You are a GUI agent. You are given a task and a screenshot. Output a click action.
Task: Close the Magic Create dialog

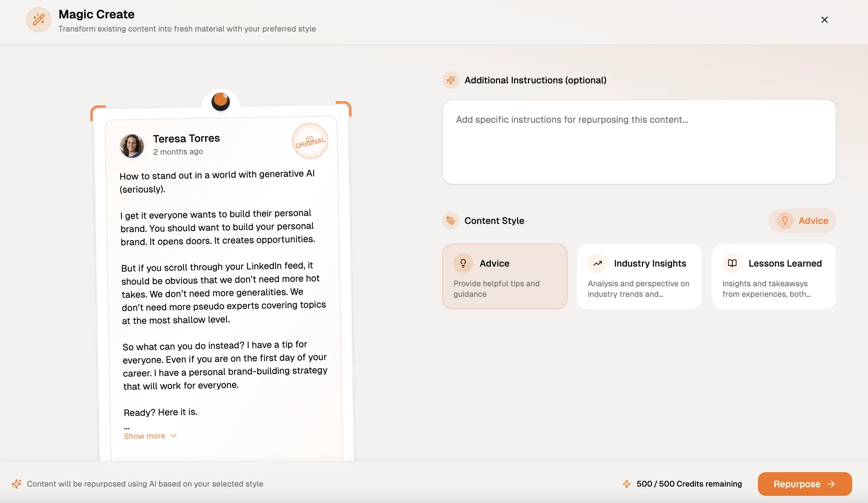click(824, 20)
